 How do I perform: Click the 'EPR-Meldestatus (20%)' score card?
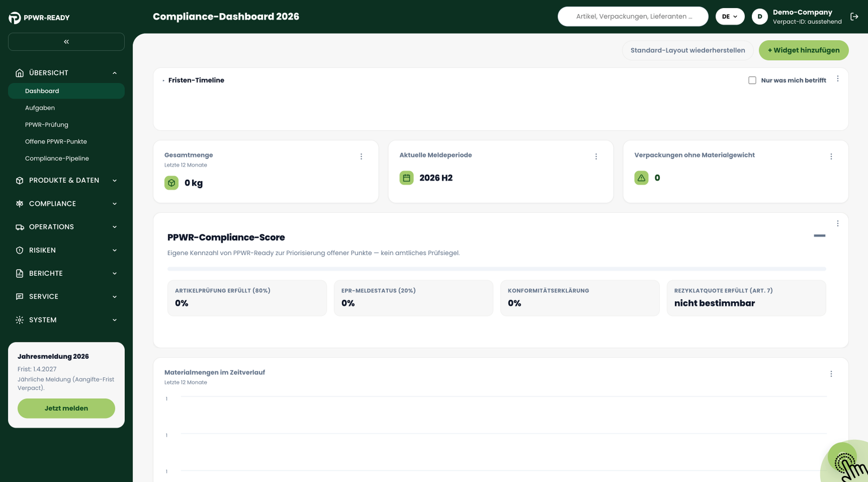tap(413, 298)
